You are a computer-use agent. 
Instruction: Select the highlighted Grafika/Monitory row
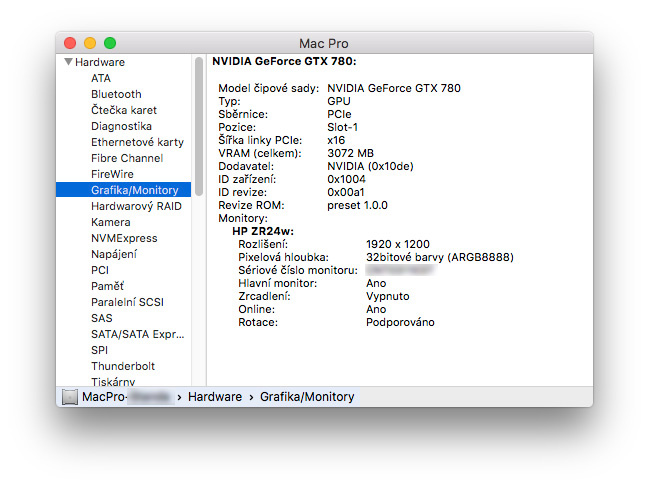point(123,190)
